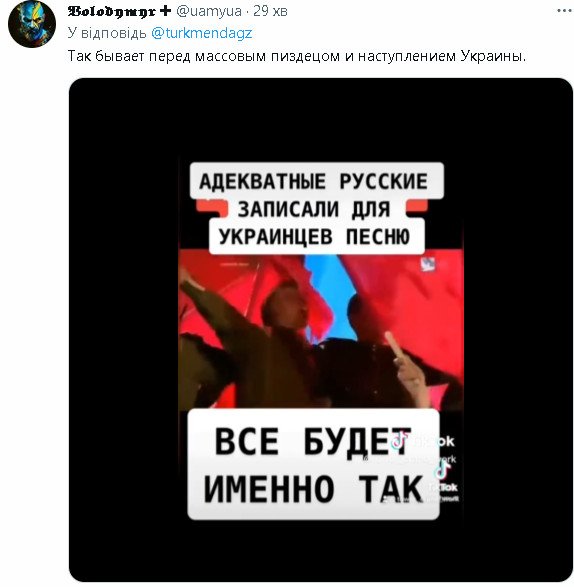
Task: Click the 29 хв timestamp
Action: tap(270, 11)
